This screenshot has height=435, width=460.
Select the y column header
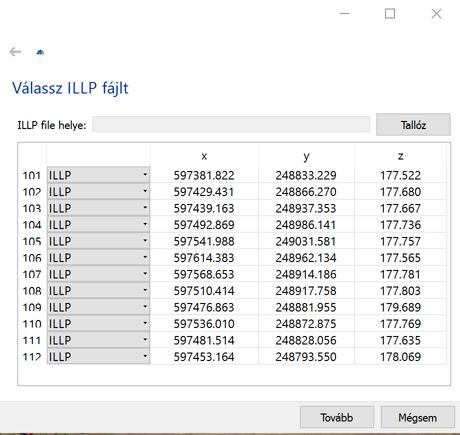(306, 156)
